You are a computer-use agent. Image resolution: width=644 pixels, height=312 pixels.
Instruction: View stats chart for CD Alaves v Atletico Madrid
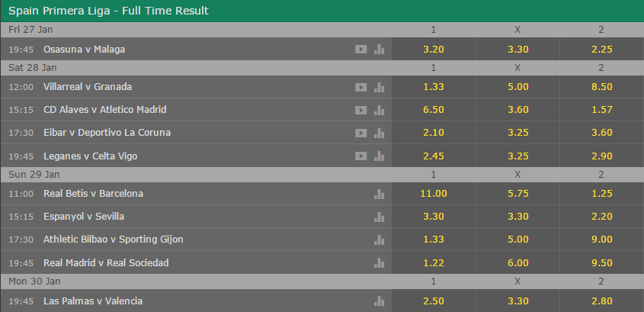click(x=379, y=110)
